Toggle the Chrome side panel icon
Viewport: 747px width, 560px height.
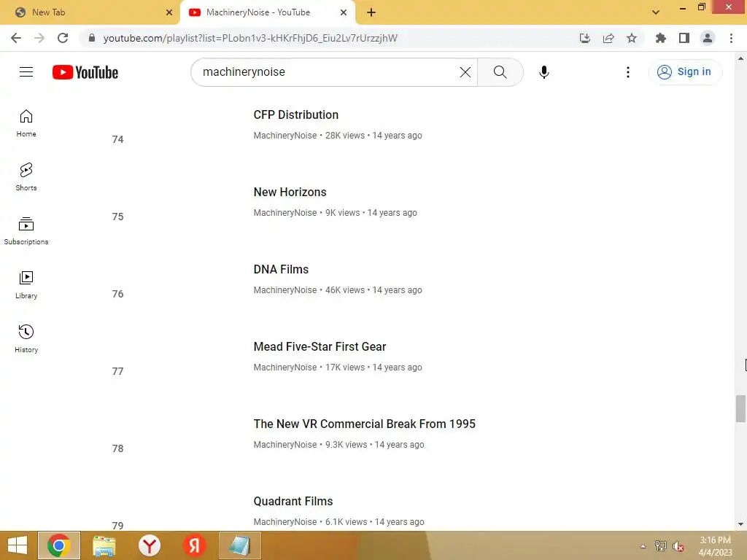[x=684, y=38]
